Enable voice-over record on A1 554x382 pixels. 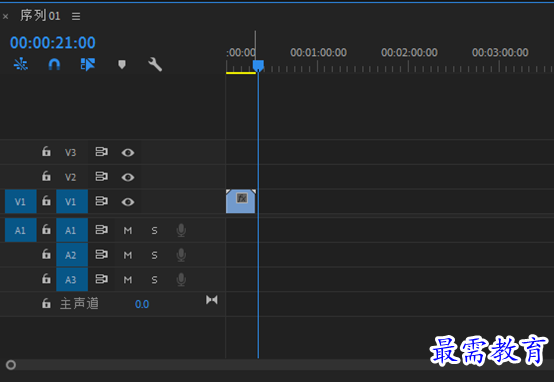click(x=181, y=230)
